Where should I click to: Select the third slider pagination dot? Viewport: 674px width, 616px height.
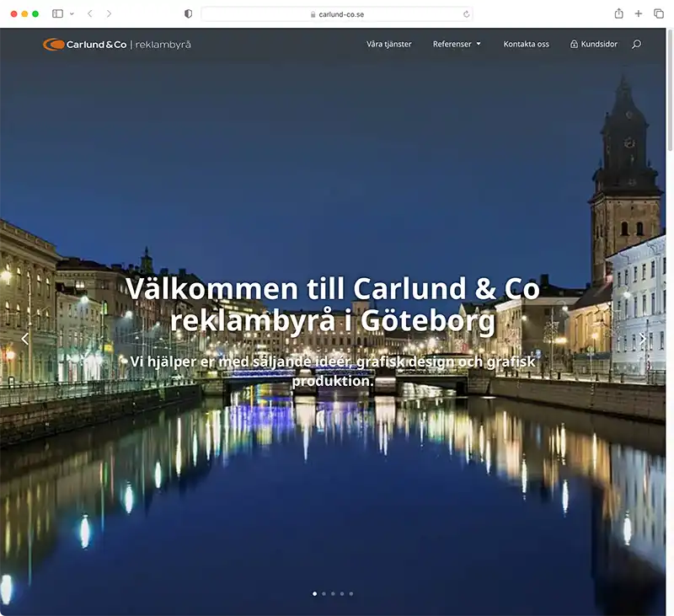tap(333, 593)
